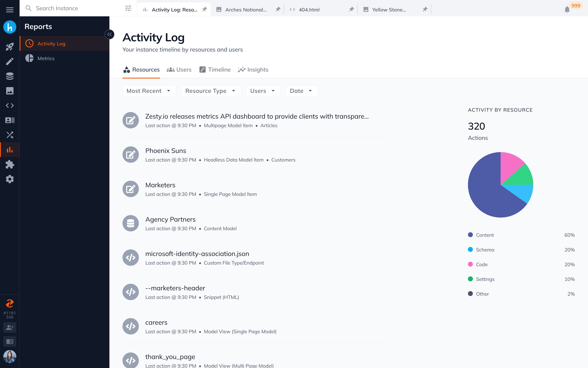The image size is (588, 368).
Task: Click the blue 'h' instance avatar
Action: coord(10,27)
